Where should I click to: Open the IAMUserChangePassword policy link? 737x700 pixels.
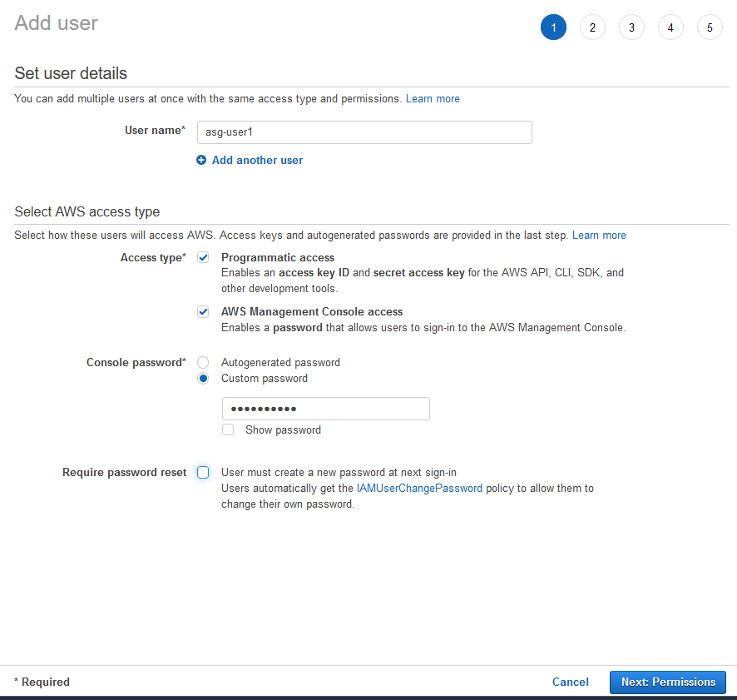pos(419,489)
